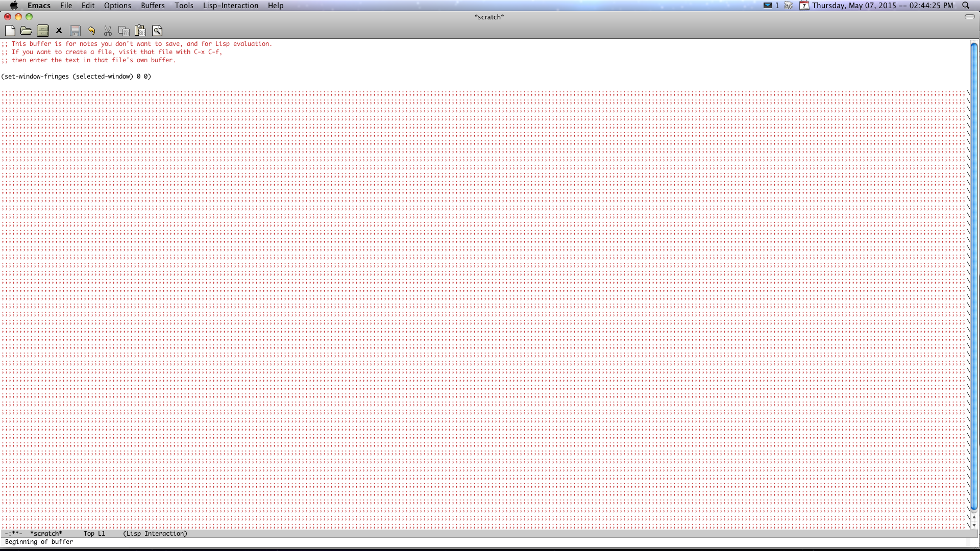Open the Options menu

point(117,6)
